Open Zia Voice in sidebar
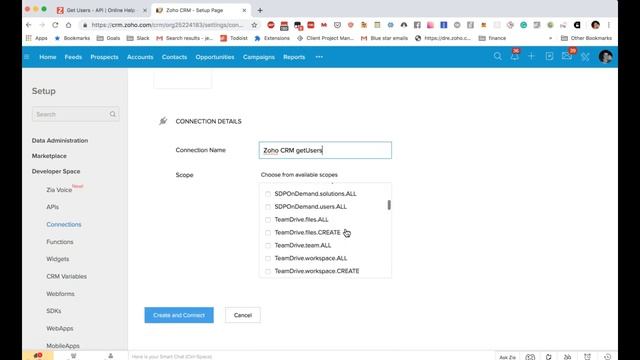The image size is (640, 360). tap(59, 190)
